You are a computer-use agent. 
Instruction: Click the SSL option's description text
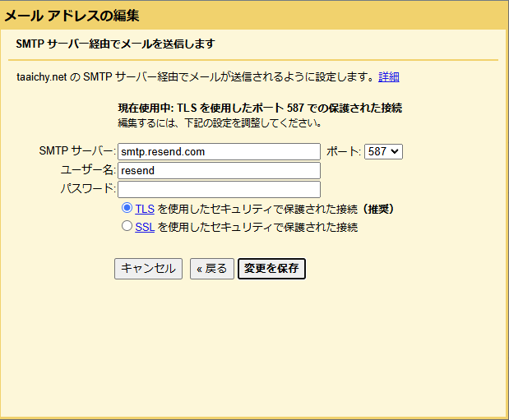[x=257, y=228]
